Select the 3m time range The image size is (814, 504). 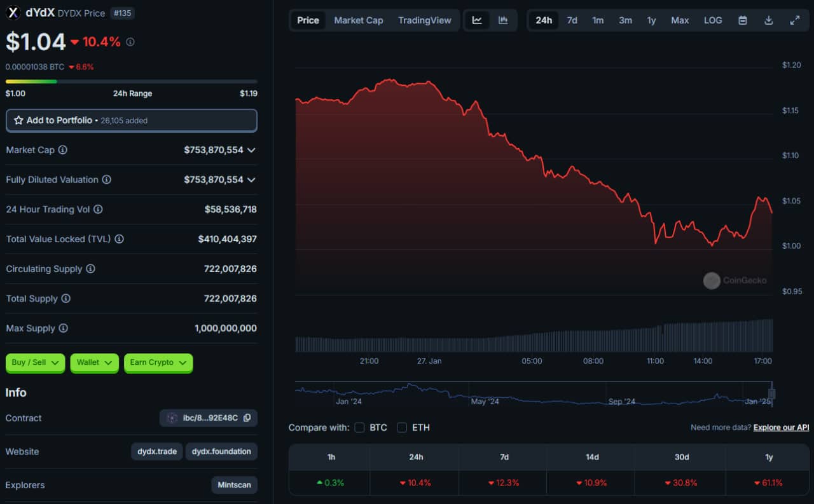626,20
